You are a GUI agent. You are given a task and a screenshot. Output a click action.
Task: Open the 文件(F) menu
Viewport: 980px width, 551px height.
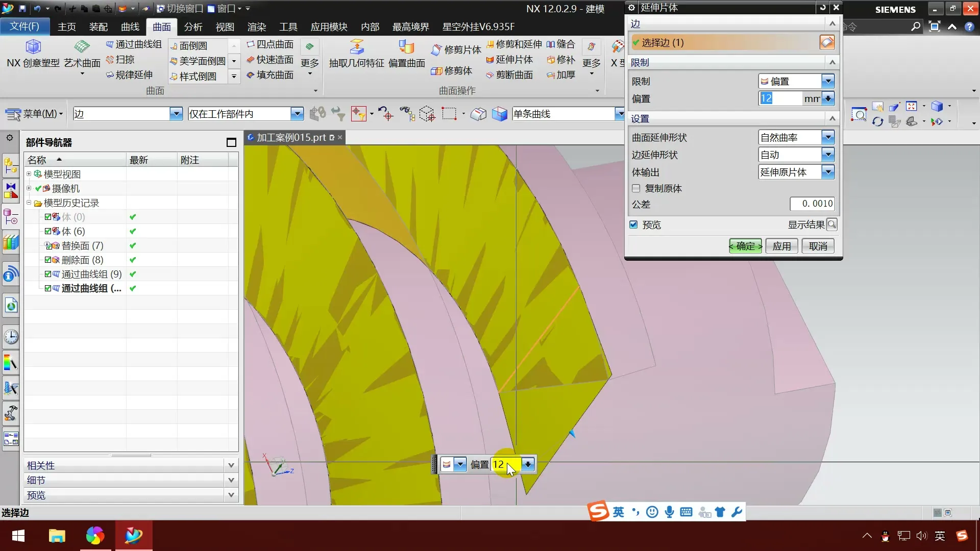point(24,27)
